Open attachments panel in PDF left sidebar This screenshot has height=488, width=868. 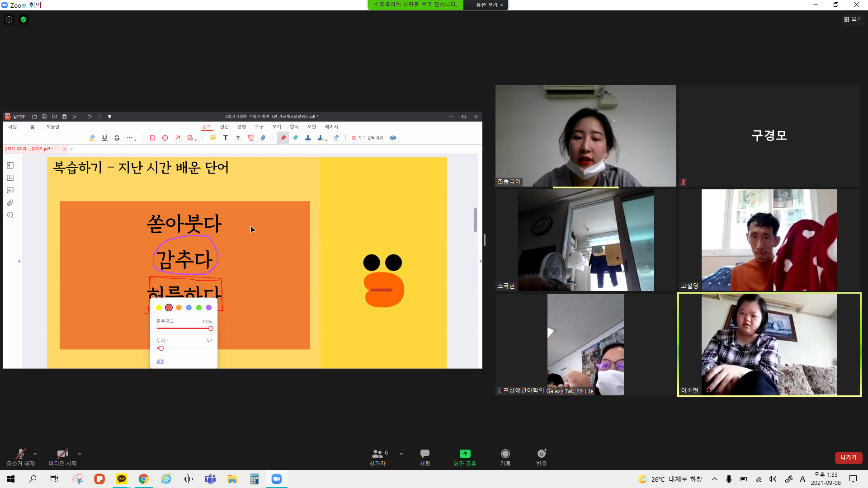click(10, 203)
